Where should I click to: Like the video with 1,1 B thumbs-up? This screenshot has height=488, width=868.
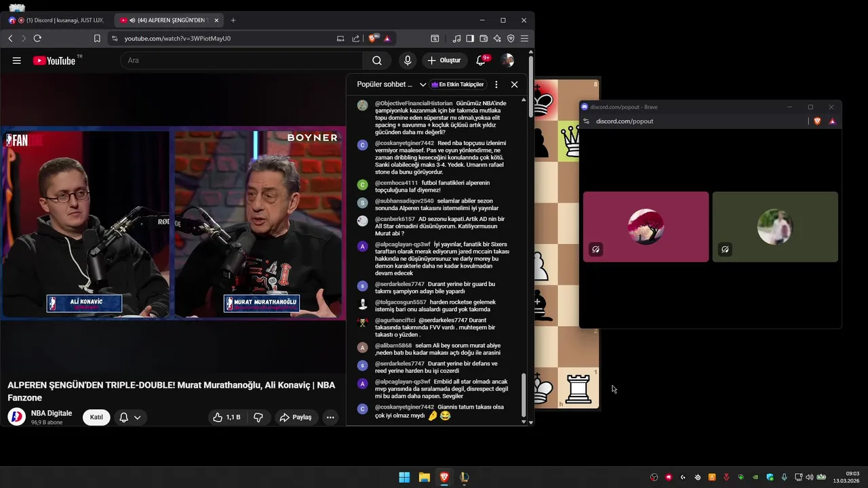[226, 418]
